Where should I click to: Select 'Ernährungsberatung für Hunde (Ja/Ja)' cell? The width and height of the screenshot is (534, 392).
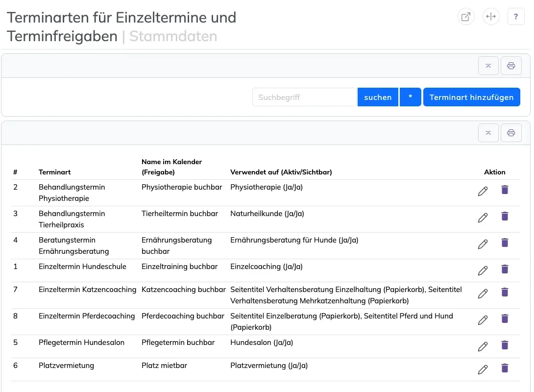pyautogui.click(x=294, y=240)
